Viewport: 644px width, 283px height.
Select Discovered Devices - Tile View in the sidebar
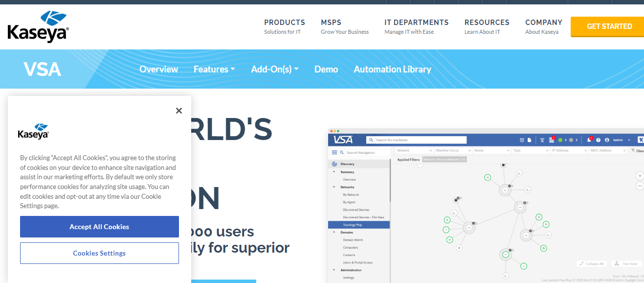pos(363,217)
